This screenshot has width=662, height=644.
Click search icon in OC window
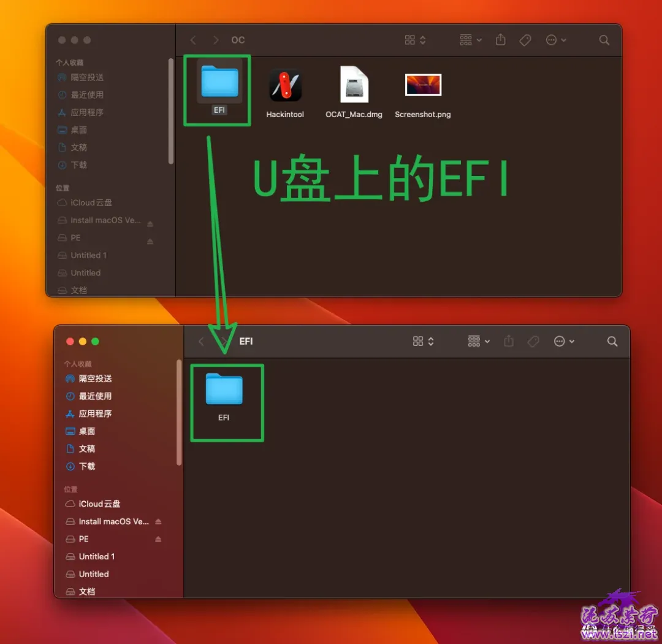point(604,40)
